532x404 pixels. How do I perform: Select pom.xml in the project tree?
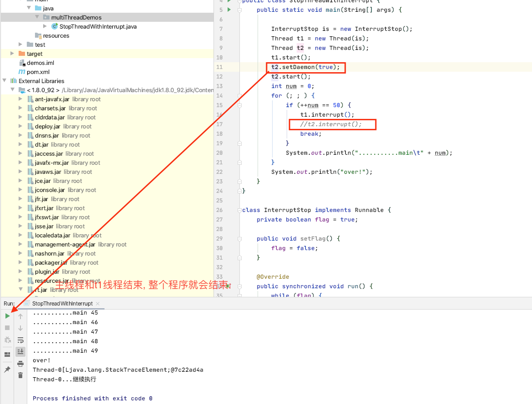(38, 72)
